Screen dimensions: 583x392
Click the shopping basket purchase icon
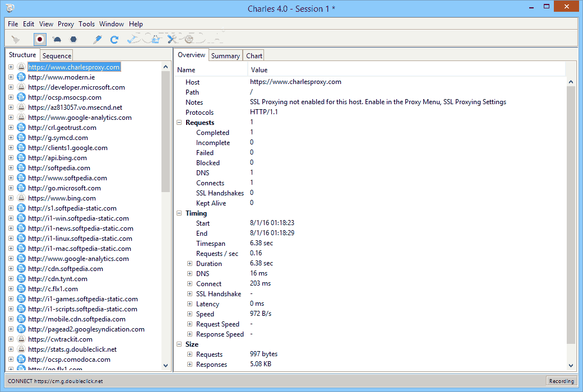(x=155, y=39)
